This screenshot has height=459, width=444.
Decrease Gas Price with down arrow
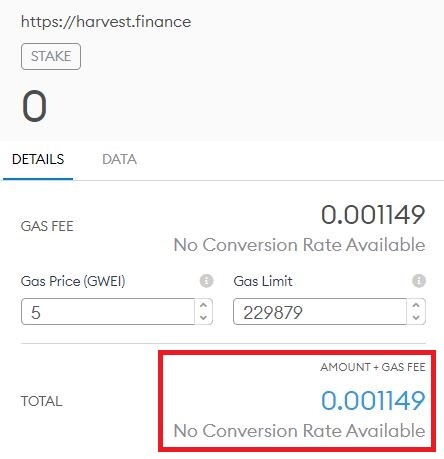click(x=203, y=318)
